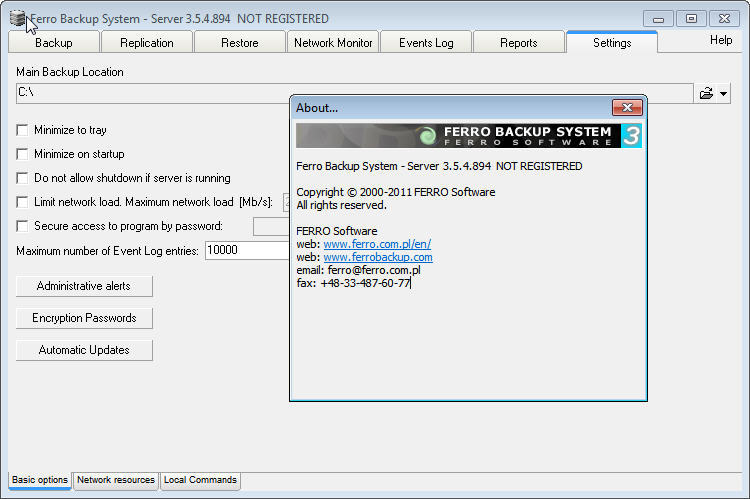This screenshot has height=499, width=750.
Task: Open Automatic Updates settings
Action: (x=84, y=350)
